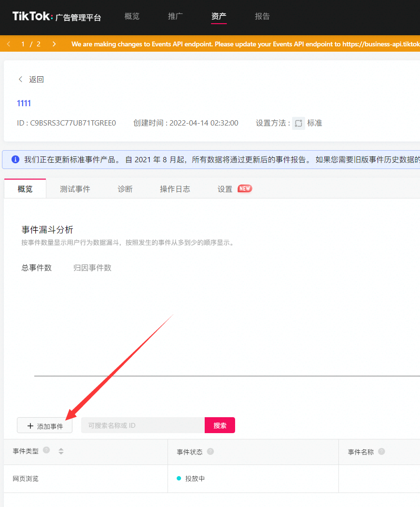Open 概览 in the top navigation
The height and width of the screenshot is (507, 420).
pos(132,16)
